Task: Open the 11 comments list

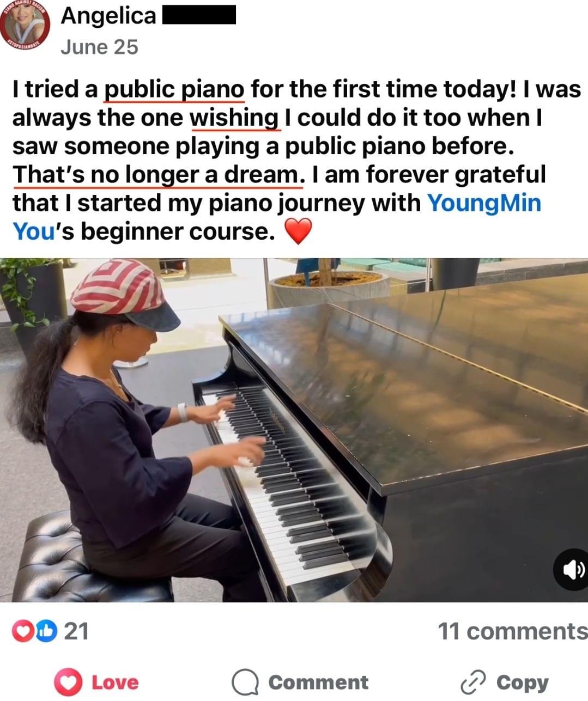Action: 513,631
